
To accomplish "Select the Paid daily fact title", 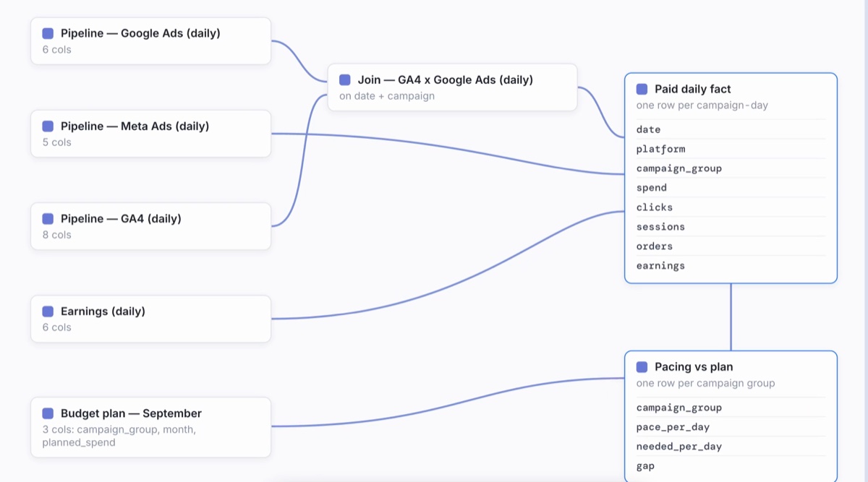I will click(693, 89).
